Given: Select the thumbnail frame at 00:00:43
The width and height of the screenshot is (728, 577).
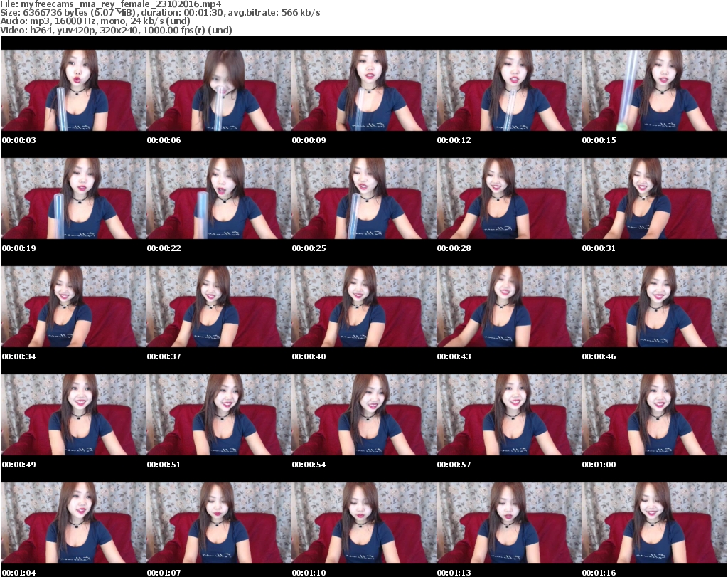Looking at the screenshot, I should pos(509,307).
